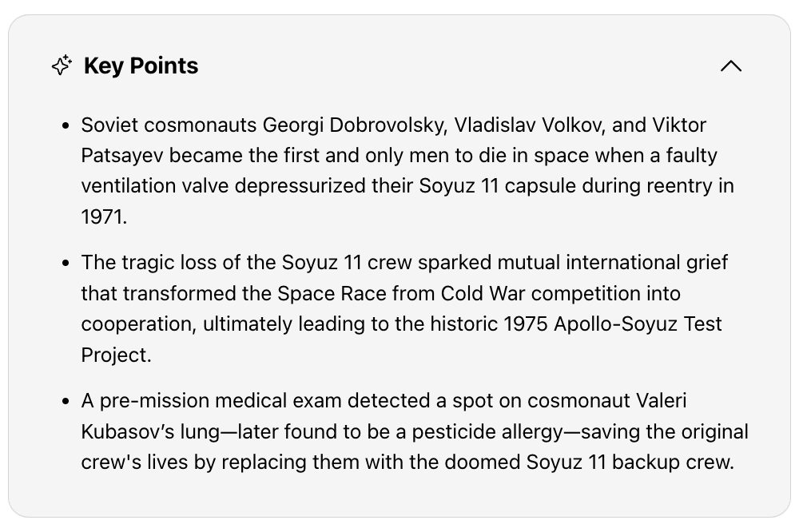Viewport: 807px width, 532px height.
Task: Select the second bullet marker for the tragic loss point
Action: [x=66, y=263]
